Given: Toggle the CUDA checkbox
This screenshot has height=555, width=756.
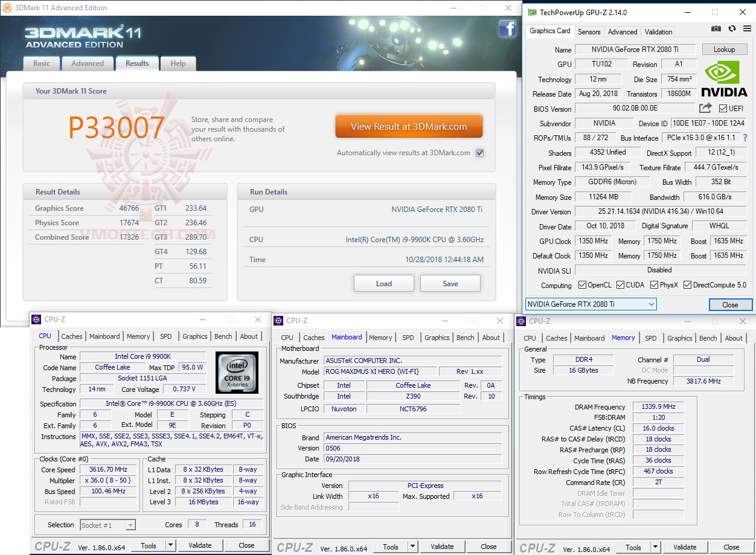Looking at the screenshot, I should [x=620, y=285].
